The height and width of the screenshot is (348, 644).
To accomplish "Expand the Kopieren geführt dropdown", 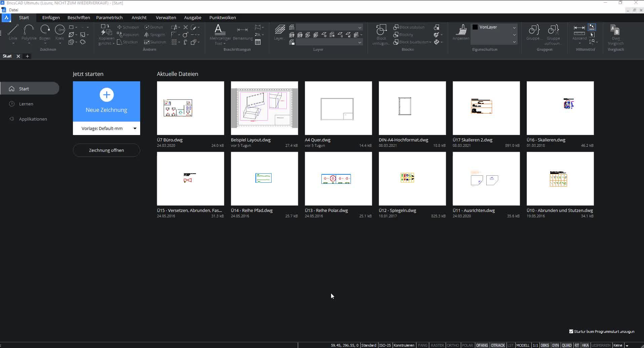I will [114, 43].
